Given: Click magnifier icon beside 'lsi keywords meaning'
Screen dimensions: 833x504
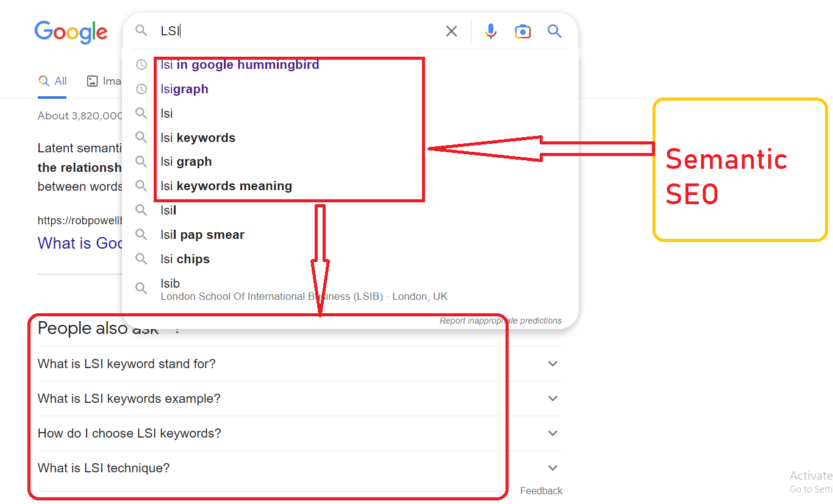Looking at the screenshot, I should click(x=141, y=186).
